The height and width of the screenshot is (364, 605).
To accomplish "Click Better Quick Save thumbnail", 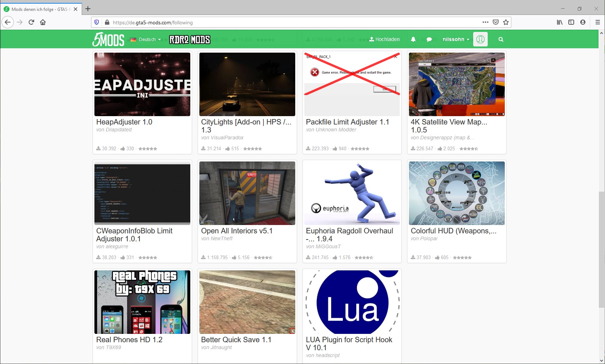I will [x=247, y=302].
